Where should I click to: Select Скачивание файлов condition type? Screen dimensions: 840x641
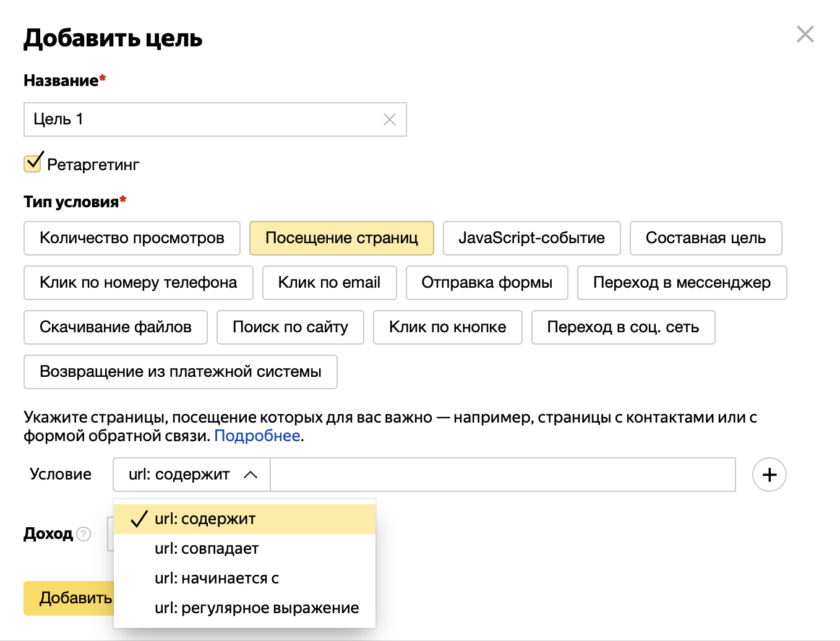pos(116,327)
